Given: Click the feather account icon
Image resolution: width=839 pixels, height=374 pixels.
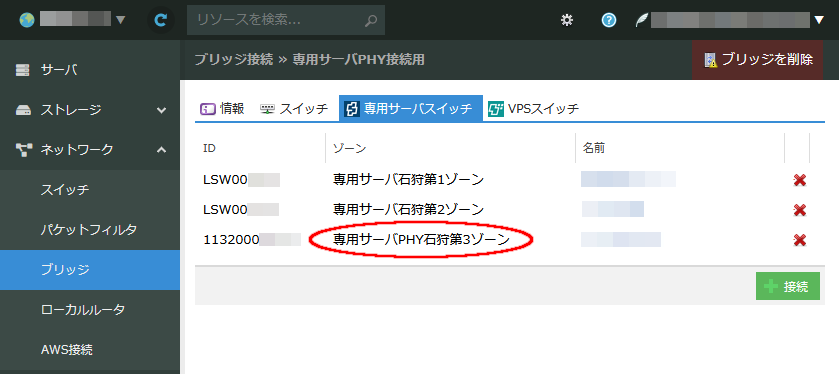Looking at the screenshot, I should (x=641, y=20).
